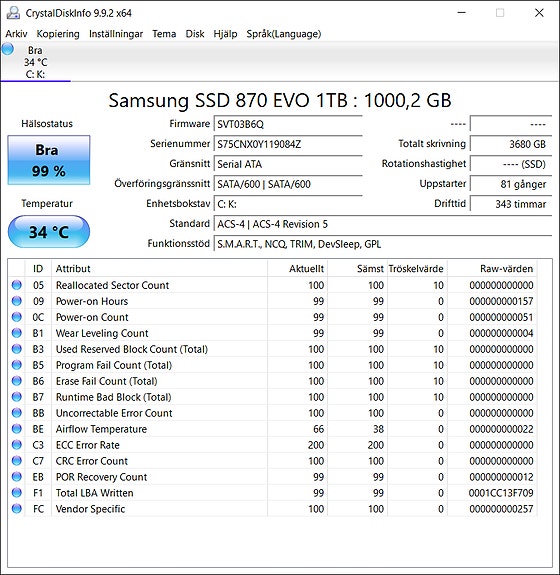560x575 pixels.
Task: Click the Funktionsstöd features field
Action: [383, 244]
